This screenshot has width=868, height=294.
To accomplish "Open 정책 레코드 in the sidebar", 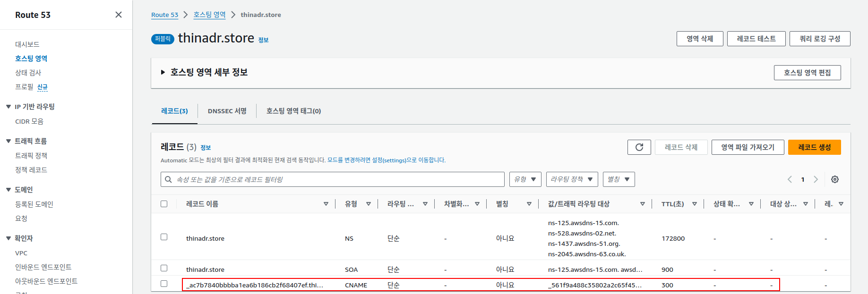I will tap(31, 170).
